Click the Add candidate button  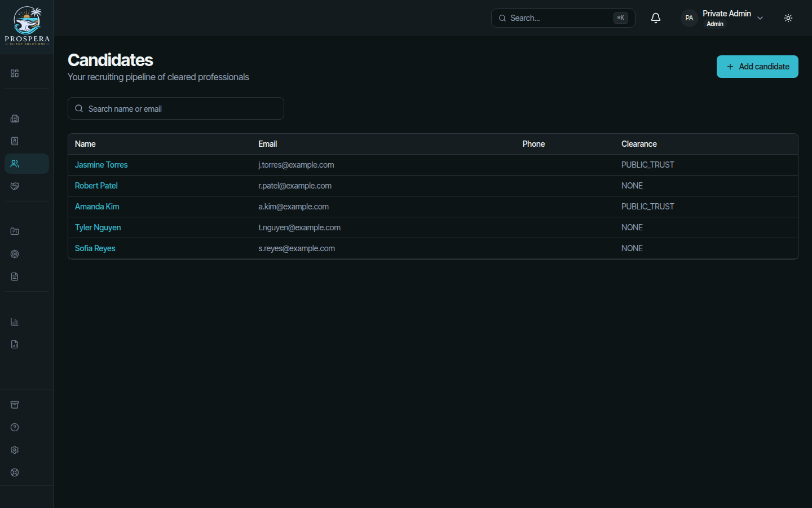757,67
